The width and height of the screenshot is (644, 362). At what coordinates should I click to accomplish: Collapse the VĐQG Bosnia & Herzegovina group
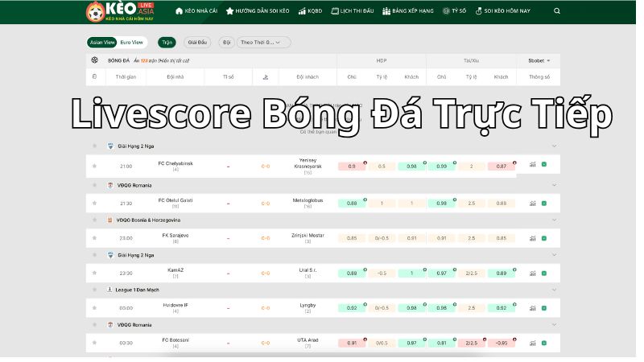click(554, 220)
